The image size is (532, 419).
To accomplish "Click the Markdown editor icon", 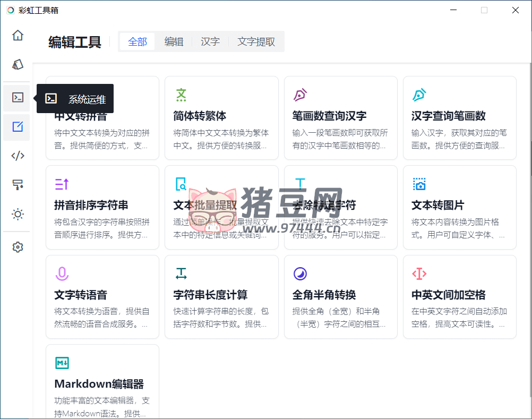I will coord(62,363).
